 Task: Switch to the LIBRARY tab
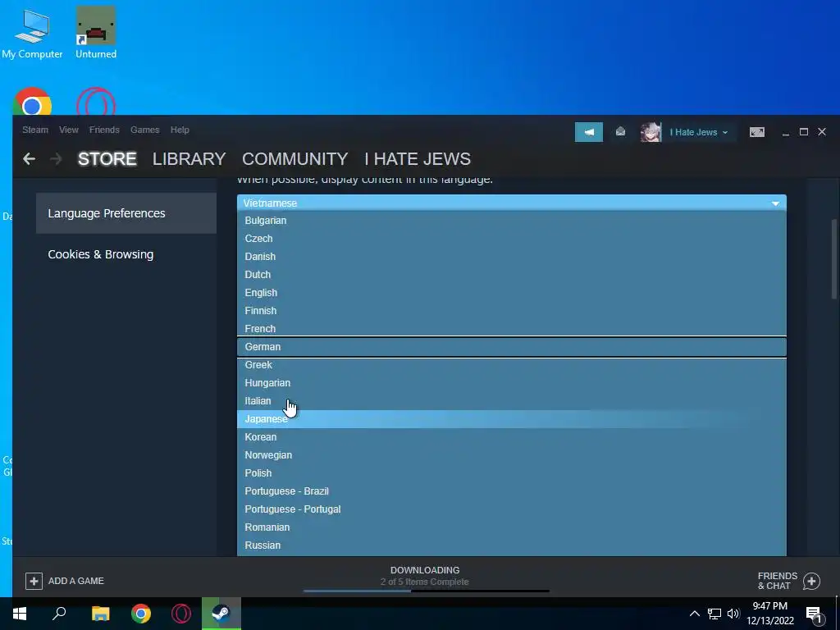189,158
